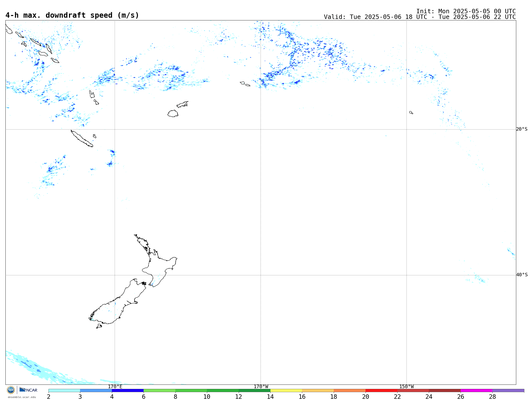Viewport: 532px width, 400px height.
Task: Select the yellow 14–16 m/s swatch
Action: pos(286,391)
